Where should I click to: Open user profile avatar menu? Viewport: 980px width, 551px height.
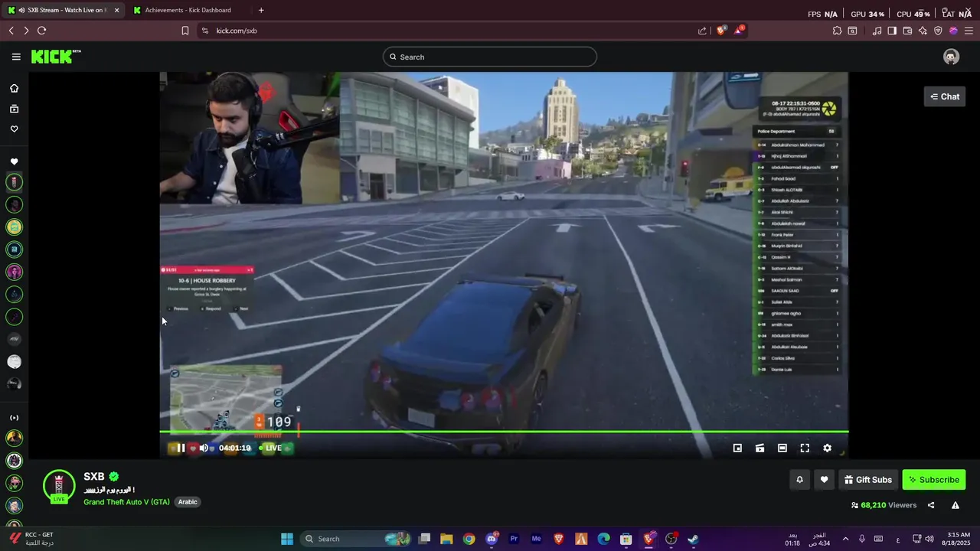pos(951,57)
